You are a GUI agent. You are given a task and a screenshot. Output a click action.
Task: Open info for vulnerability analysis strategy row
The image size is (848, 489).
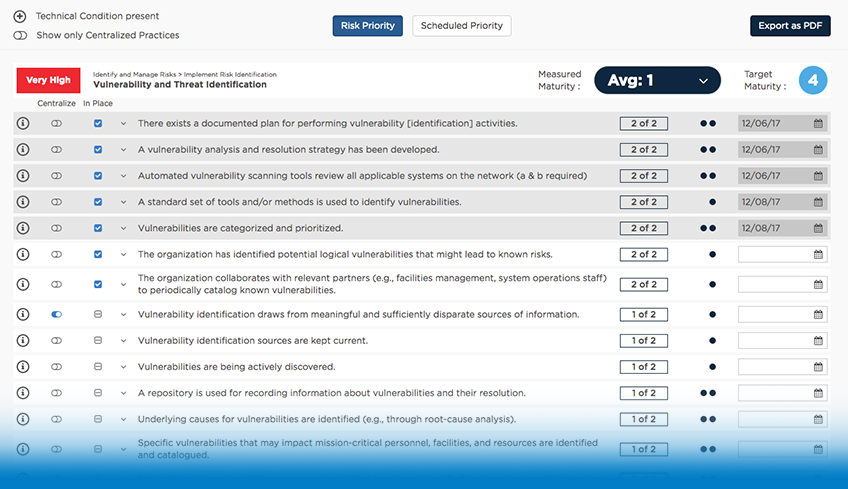coord(23,149)
